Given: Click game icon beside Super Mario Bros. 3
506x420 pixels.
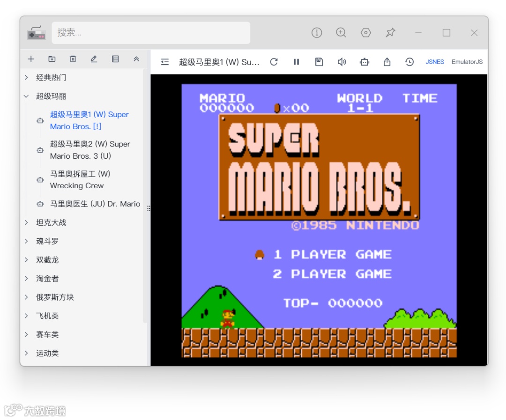Looking at the screenshot, I should click(40, 150).
